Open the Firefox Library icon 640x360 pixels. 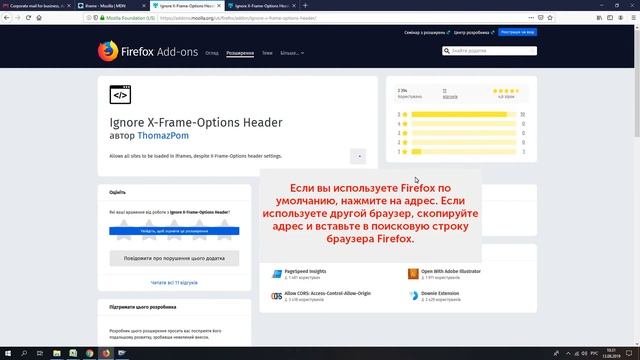[599, 18]
